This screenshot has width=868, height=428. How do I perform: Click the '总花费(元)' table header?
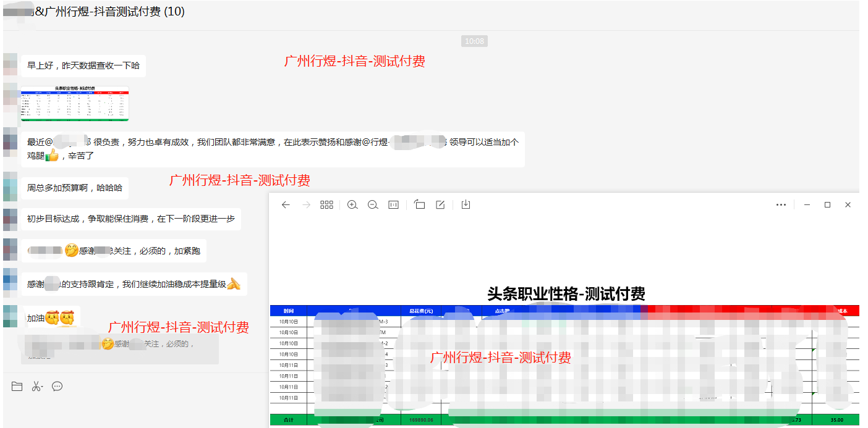(420, 311)
